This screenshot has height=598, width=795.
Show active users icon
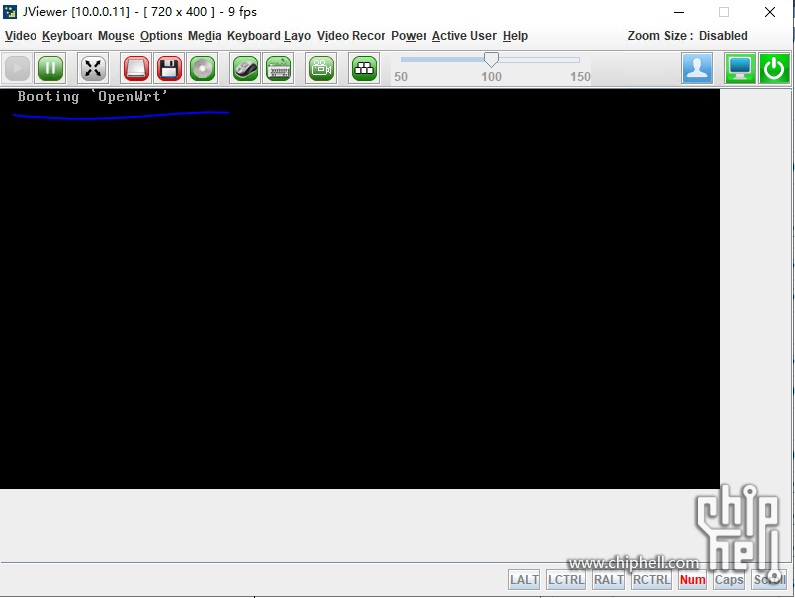pos(697,68)
